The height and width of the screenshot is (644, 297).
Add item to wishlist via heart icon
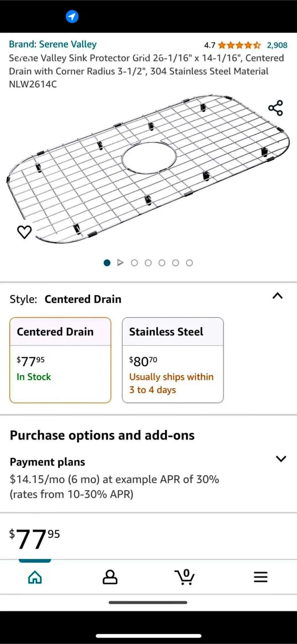click(24, 232)
